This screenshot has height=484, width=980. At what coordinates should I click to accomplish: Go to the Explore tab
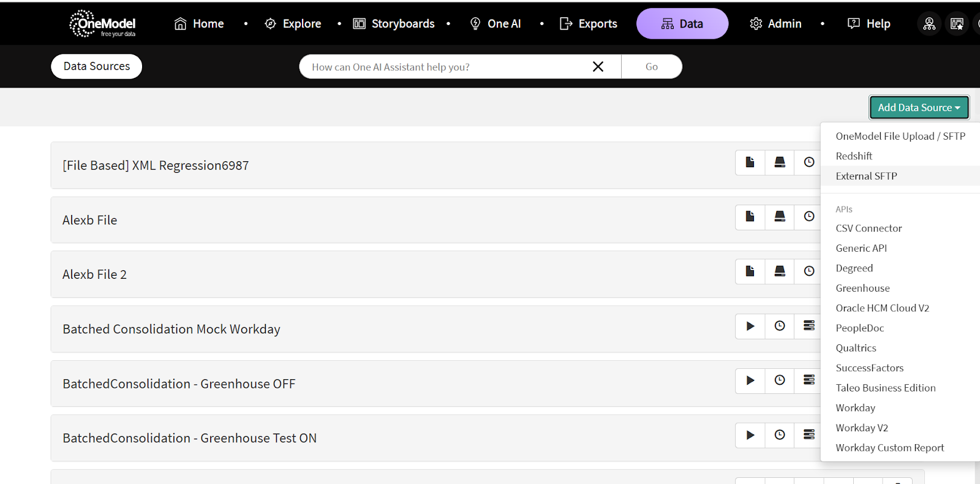[293, 24]
